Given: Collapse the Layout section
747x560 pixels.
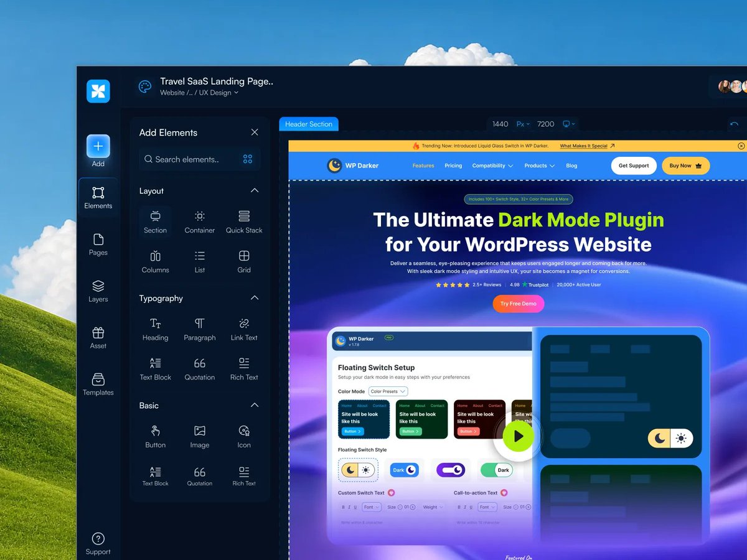Looking at the screenshot, I should tap(255, 190).
